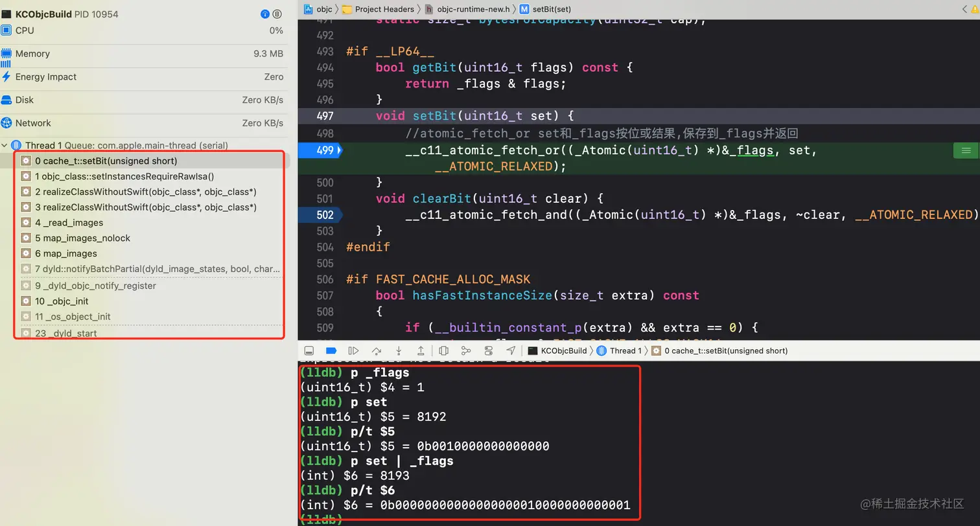Deactivate breakpoints with the blue breakpoint icon
The height and width of the screenshot is (526, 980).
(x=331, y=350)
